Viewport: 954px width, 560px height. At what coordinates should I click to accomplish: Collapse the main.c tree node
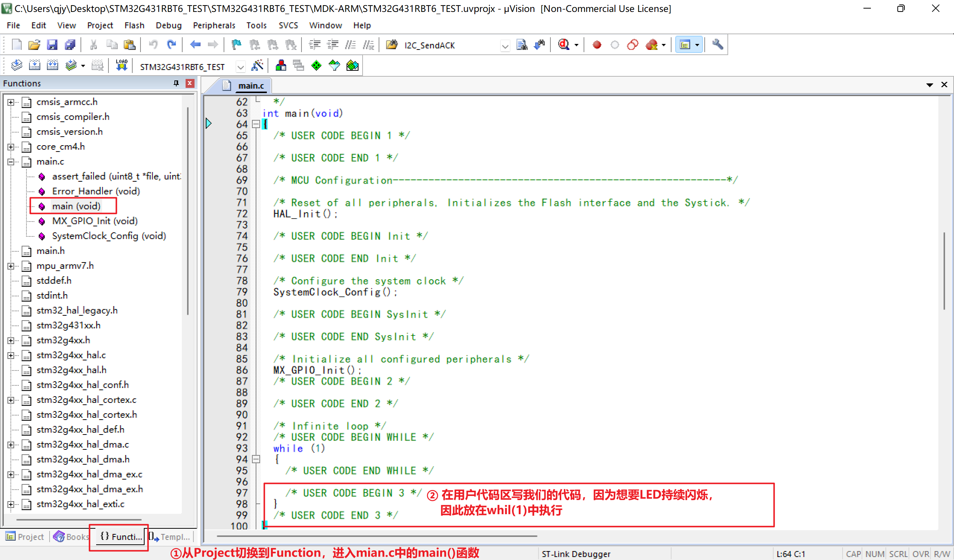coord(11,162)
